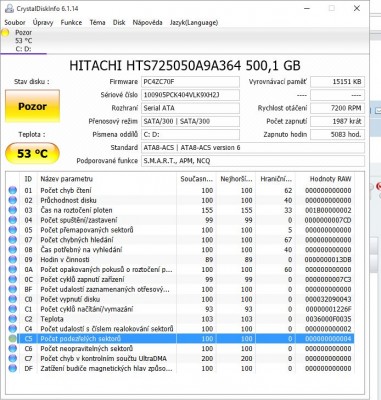The image size is (381, 400).
Task: Click blue status icon for attribute C0
Action: (13, 299)
